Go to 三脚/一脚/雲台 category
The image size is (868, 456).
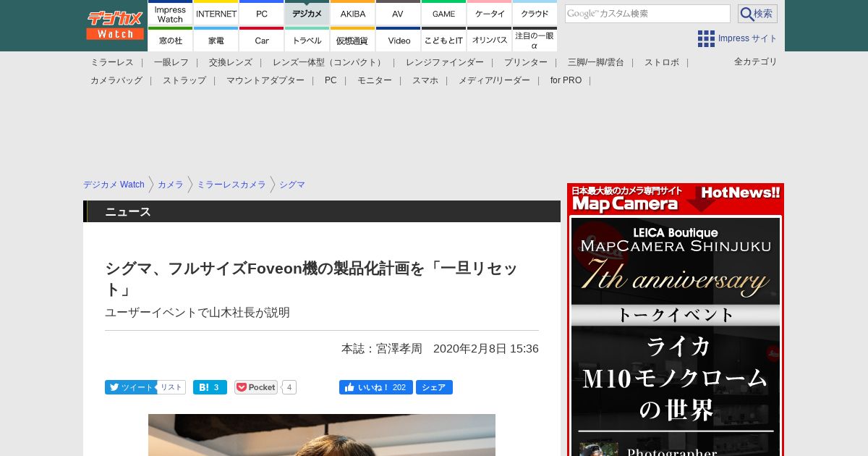596,62
